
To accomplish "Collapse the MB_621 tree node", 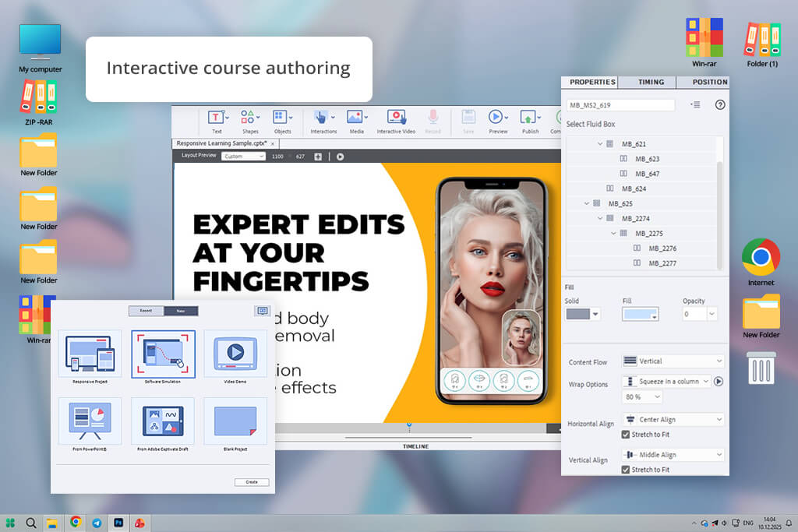I will pos(599,144).
